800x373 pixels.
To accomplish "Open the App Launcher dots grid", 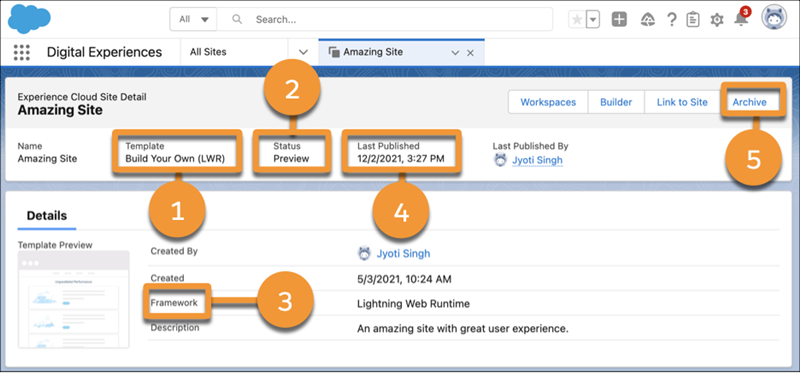I will point(22,52).
